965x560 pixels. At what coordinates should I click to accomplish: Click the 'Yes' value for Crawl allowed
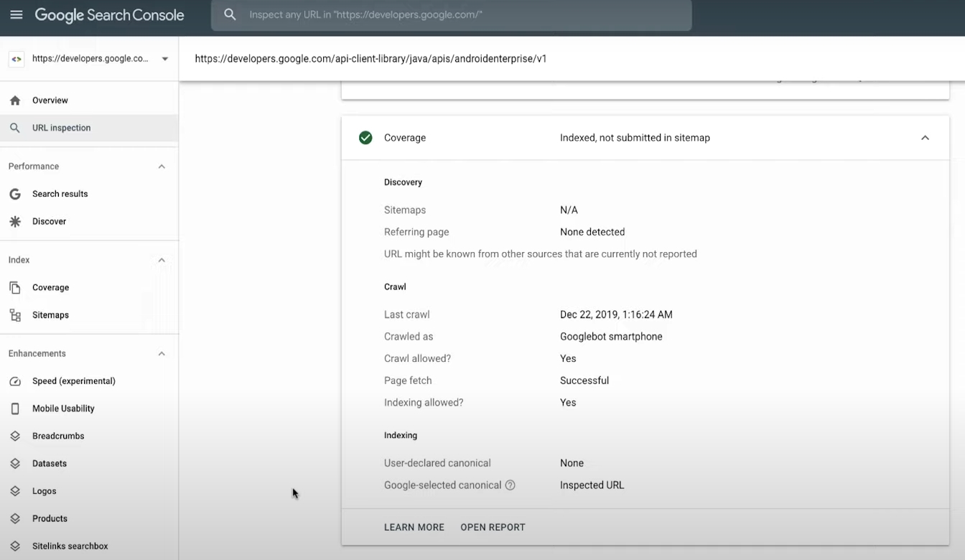568,358
